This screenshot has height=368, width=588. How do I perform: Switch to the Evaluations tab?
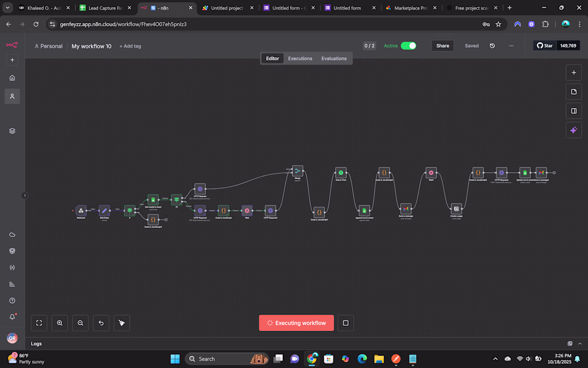click(x=334, y=58)
